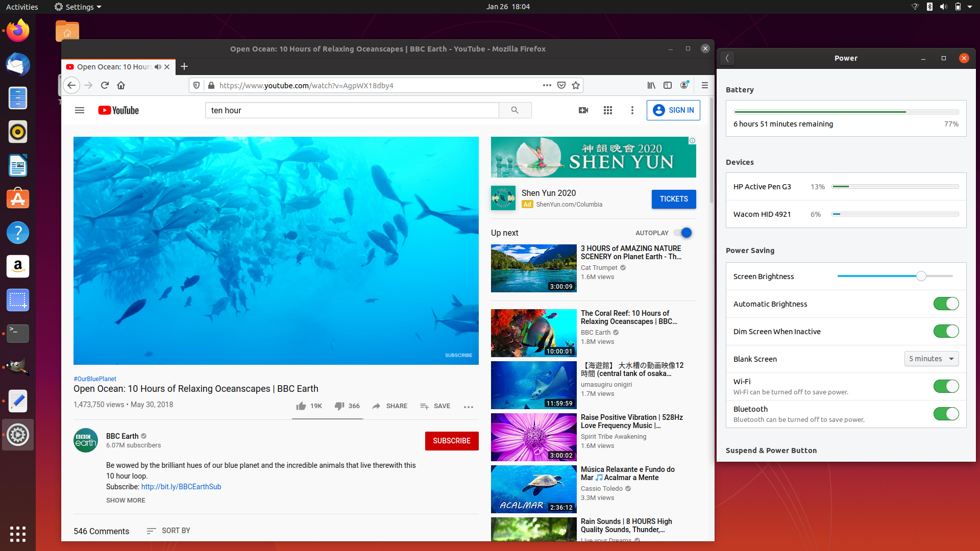
Task: Click the YouTube search magnifier button
Action: [514, 110]
